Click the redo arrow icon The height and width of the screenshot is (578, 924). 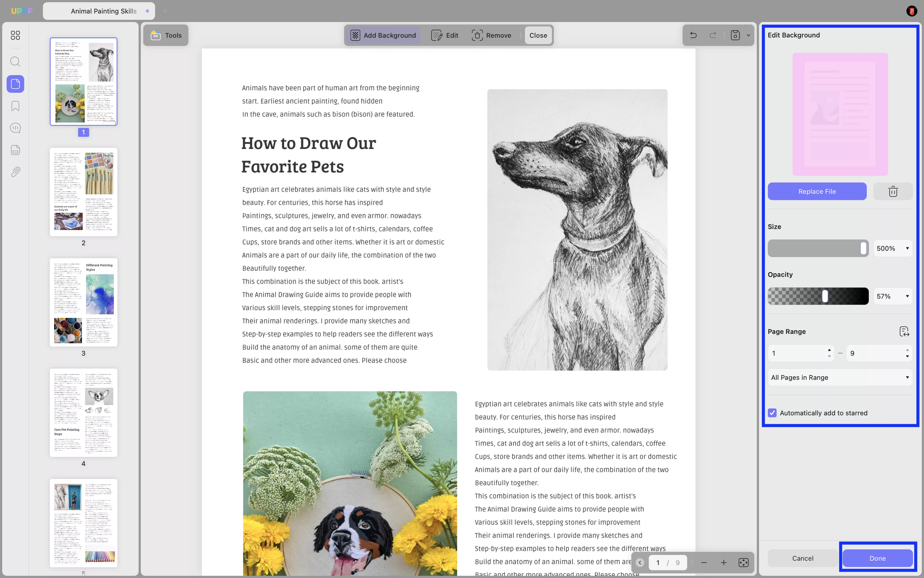713,35
